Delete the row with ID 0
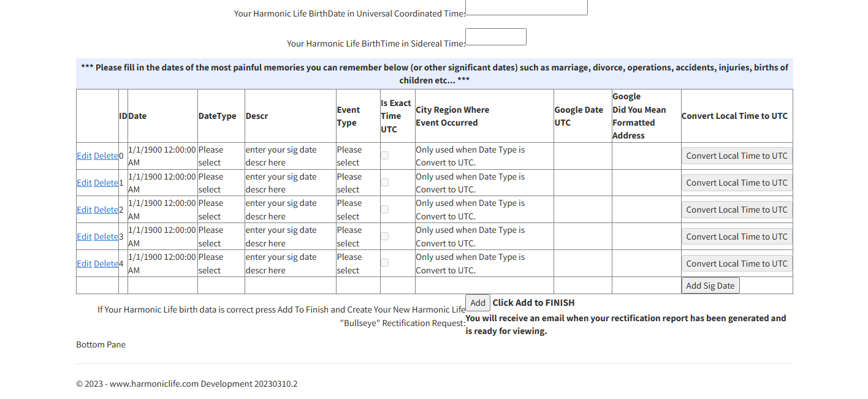This screenshot has height=399, width=868. (105, 156)
